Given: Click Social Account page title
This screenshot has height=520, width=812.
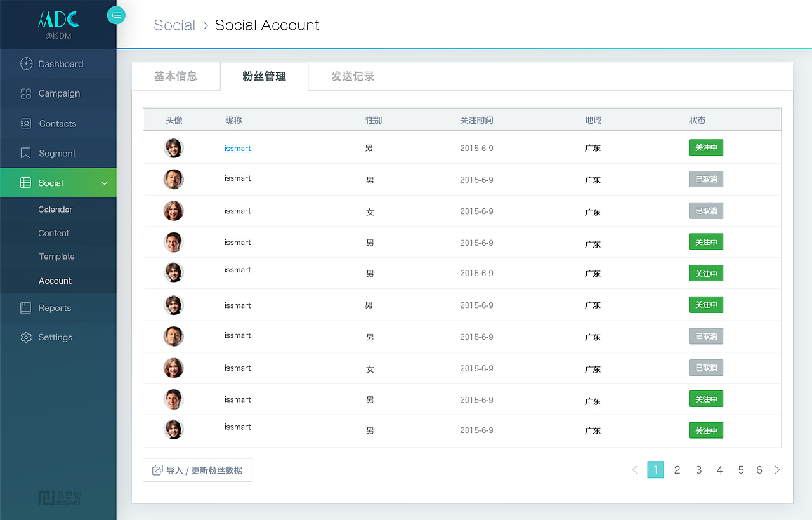Looking at the screenshot, I should (267, 25).
